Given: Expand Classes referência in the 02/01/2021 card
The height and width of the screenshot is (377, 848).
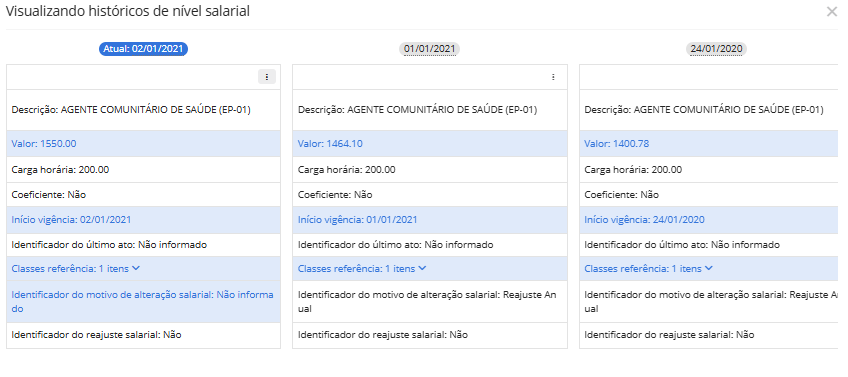Looking at the screenshot, I should click(x=76, y=268).
